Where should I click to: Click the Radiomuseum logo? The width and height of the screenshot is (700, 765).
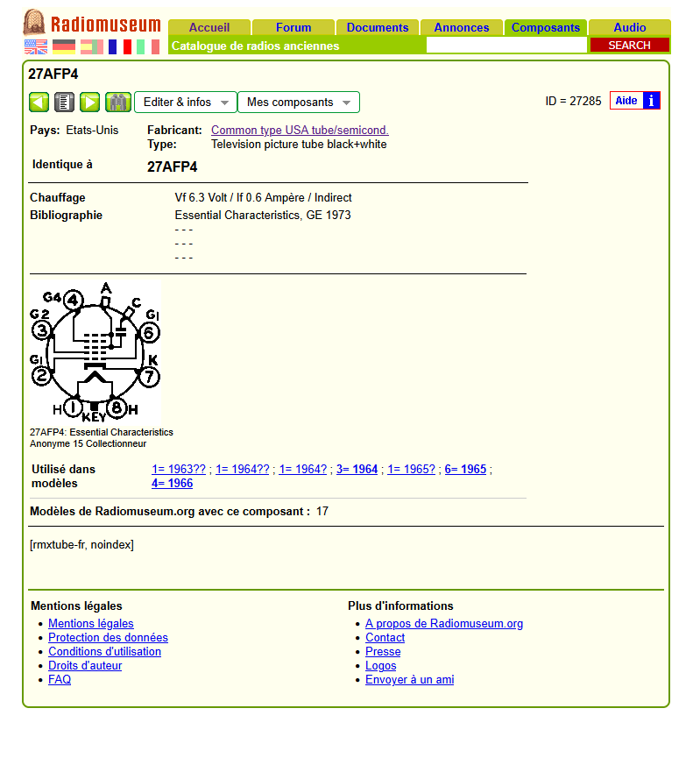point(92,23)
